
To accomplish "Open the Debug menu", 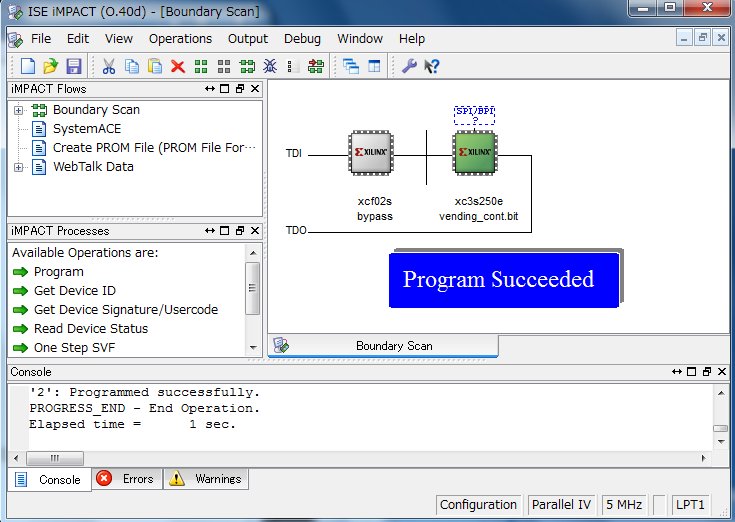I will pos(302,38).
